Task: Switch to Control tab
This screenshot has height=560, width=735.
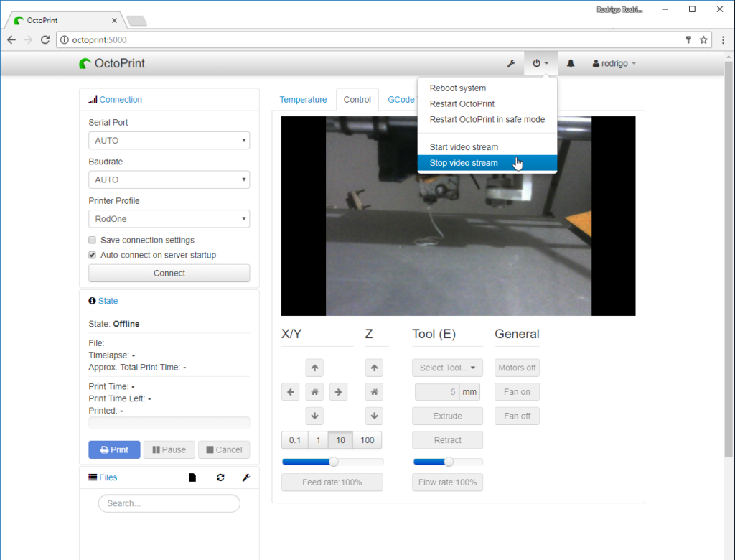Action: click(357, 99)
